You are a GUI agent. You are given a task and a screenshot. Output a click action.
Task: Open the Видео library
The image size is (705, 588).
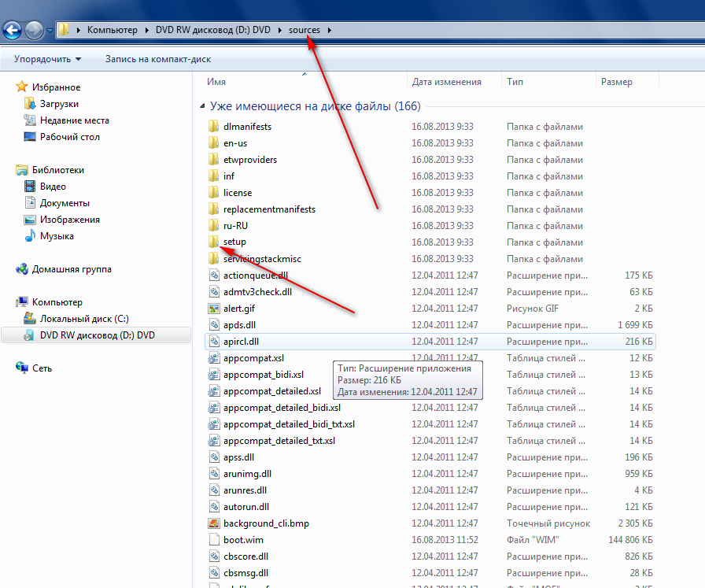(x=53, y=187)
